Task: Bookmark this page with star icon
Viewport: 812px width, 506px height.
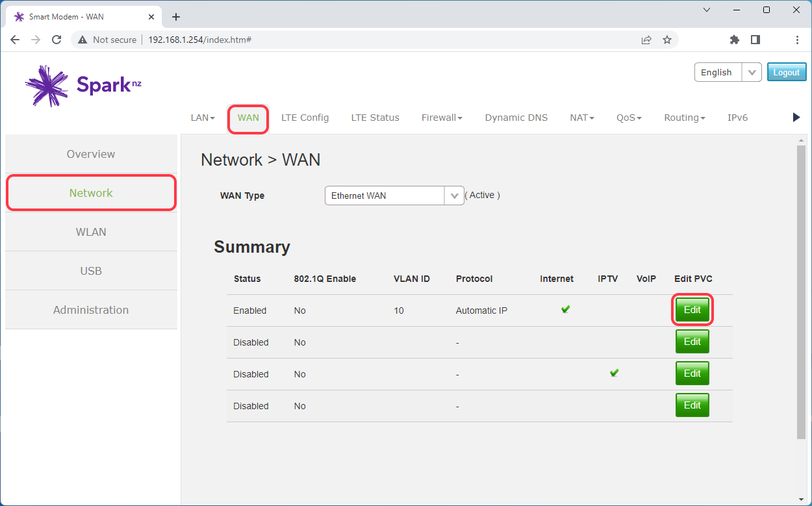Action: 667,40
